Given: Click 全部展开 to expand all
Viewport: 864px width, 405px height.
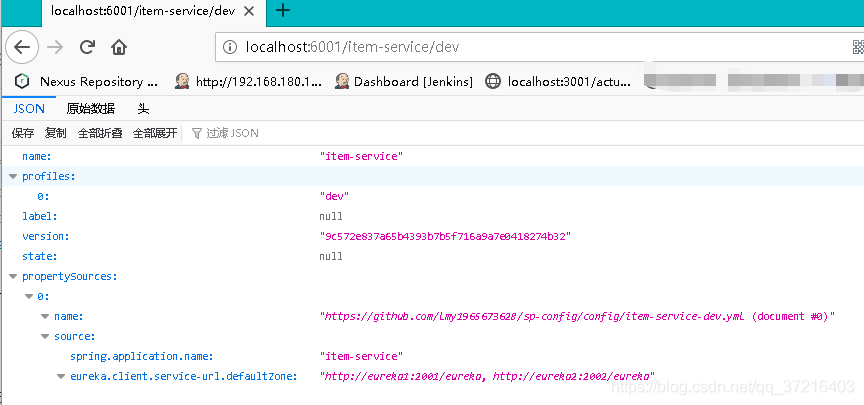Looking at the screenshot, I should pyautogui.click(x=155, y=133).
